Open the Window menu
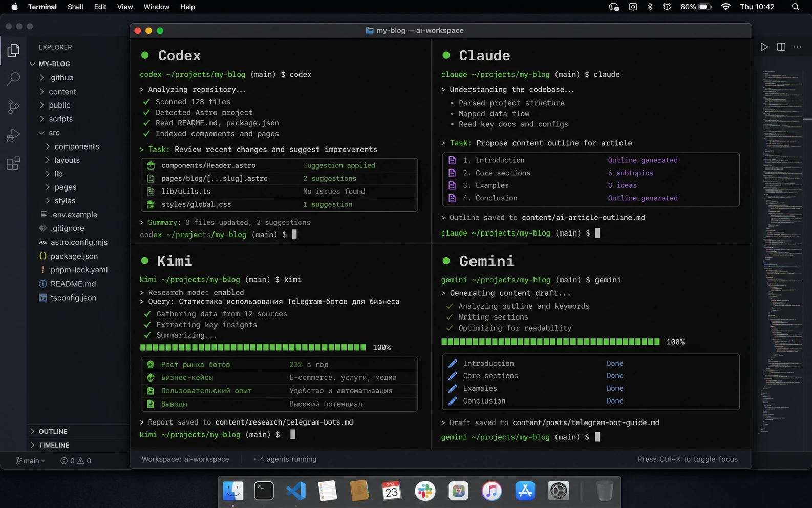Screen dimensions: 812x508 (157, 7)
